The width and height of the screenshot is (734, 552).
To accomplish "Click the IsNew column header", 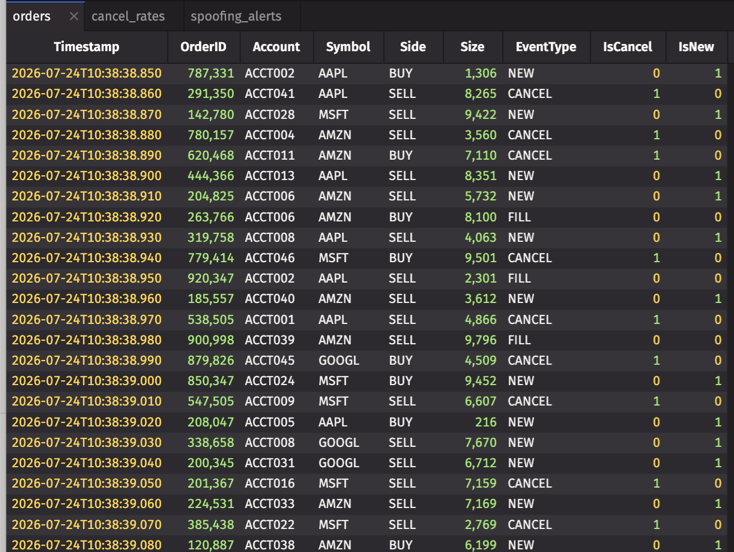I will click(696, 47).
